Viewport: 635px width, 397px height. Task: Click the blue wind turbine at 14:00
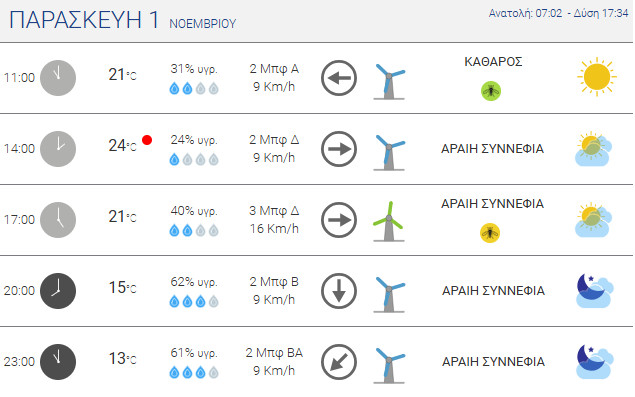coord(389,152)
